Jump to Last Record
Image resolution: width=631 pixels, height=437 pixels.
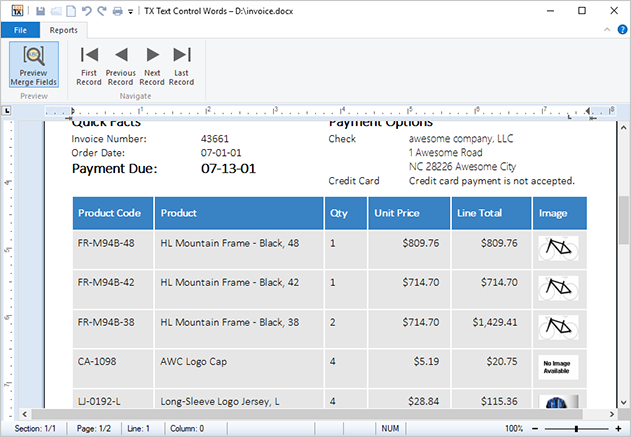181,66
